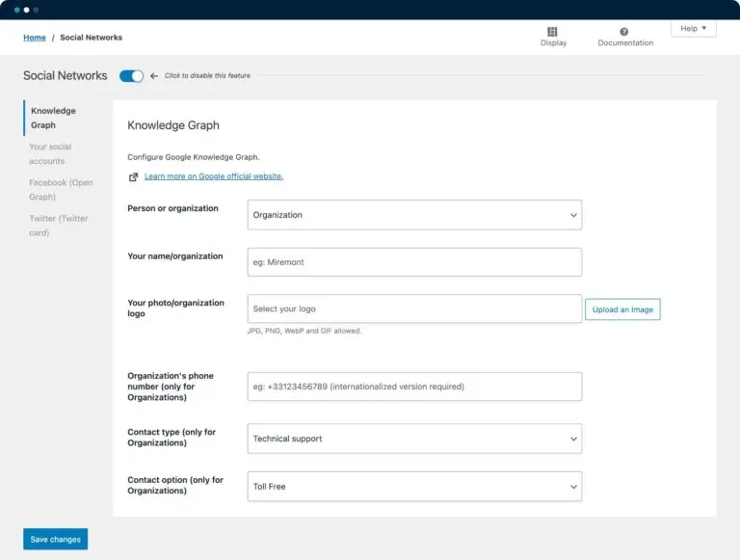The height and width of the screenshot is (560, 740).
Task: Open Documentation question mark icon
Action: [x=624, y=32]
